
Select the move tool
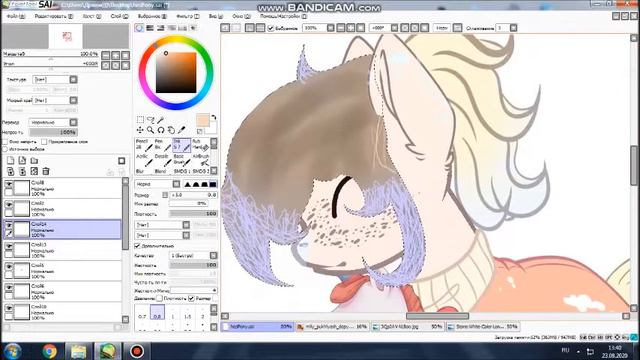(140, 130)
